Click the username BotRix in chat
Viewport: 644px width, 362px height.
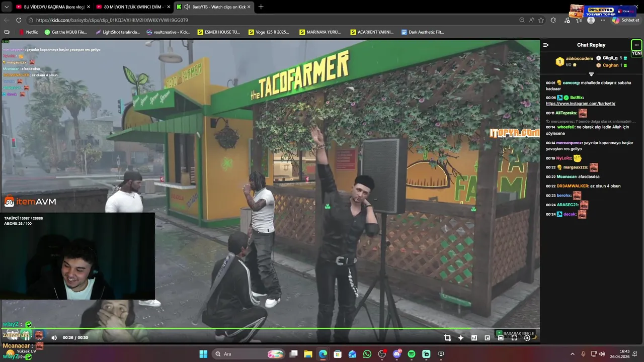coord(576,98)
